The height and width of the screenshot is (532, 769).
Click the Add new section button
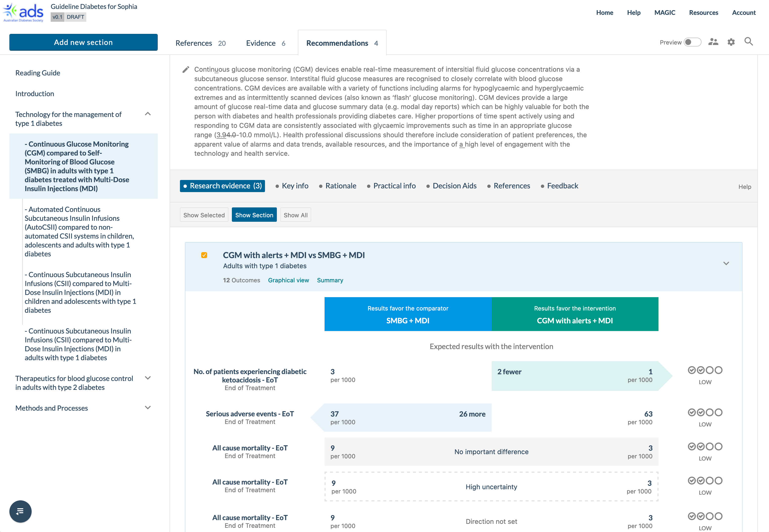83,42
